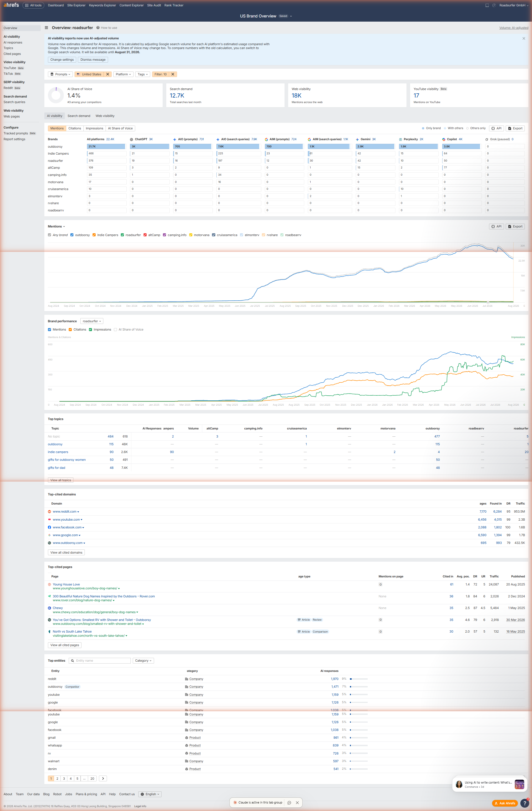Focus the Entity name search field

click(x=100, y=660)
